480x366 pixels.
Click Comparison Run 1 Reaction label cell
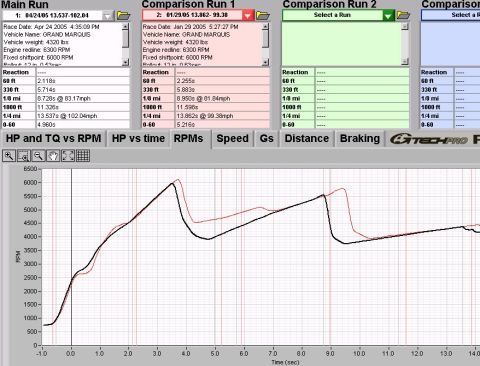click(x=158, y=72)
